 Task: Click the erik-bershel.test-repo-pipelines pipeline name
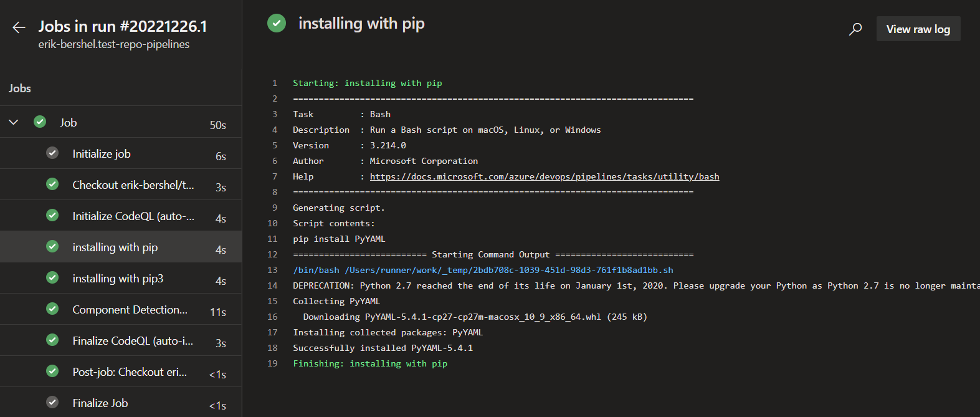click(x=114, y=44)
